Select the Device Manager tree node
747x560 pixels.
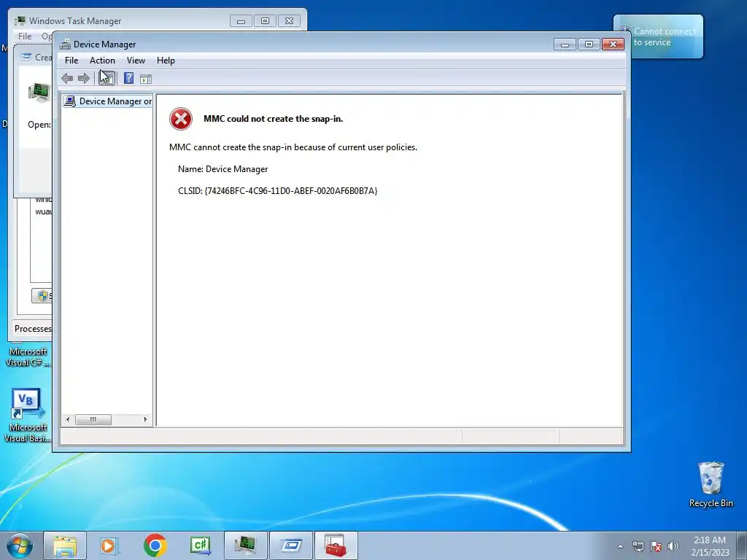pos(108,101)
